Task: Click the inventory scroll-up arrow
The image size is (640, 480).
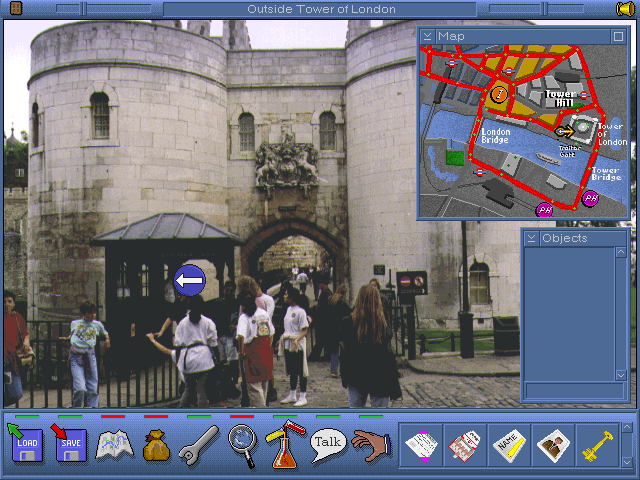Action: point(627,427)
